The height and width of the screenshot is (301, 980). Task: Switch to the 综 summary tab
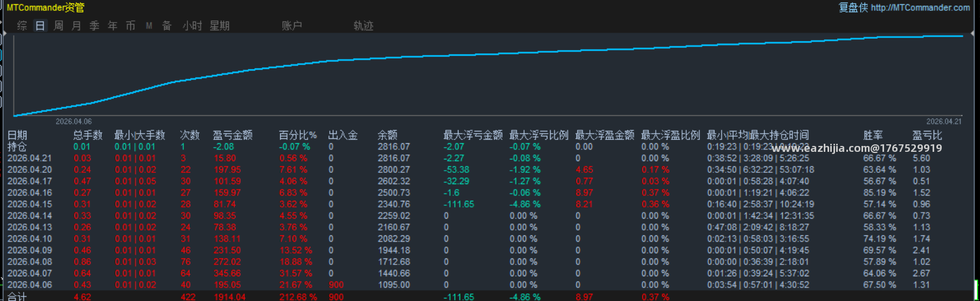[22, 25]
